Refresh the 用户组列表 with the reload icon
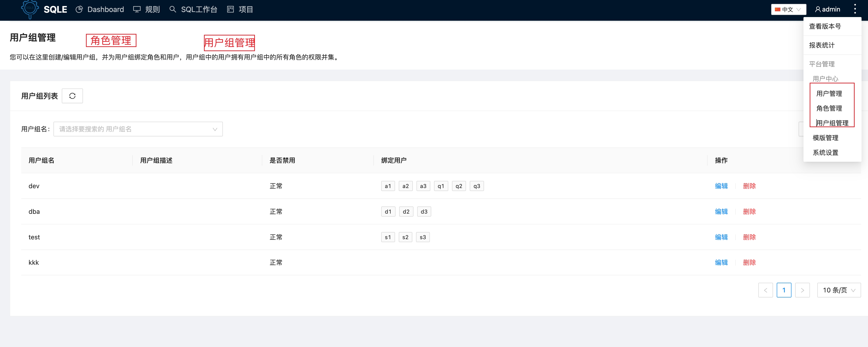This screenshot has height=347, width=868. click(72, 96)
